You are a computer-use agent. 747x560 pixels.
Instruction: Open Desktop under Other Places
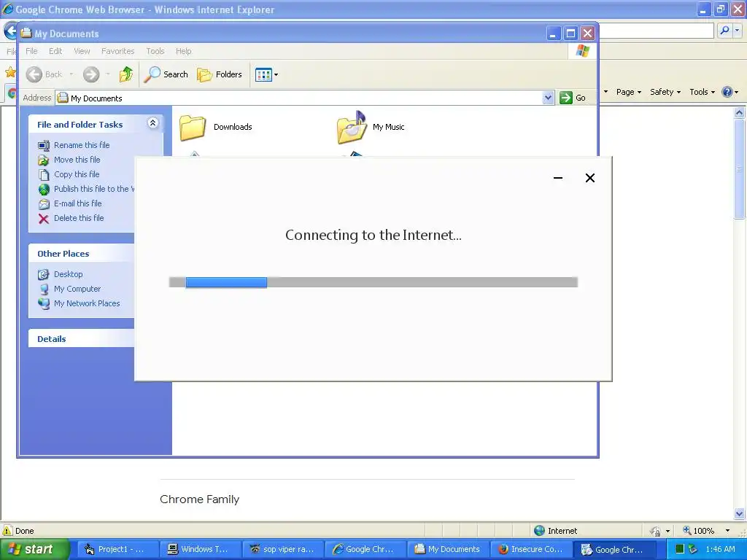point(68,274)
